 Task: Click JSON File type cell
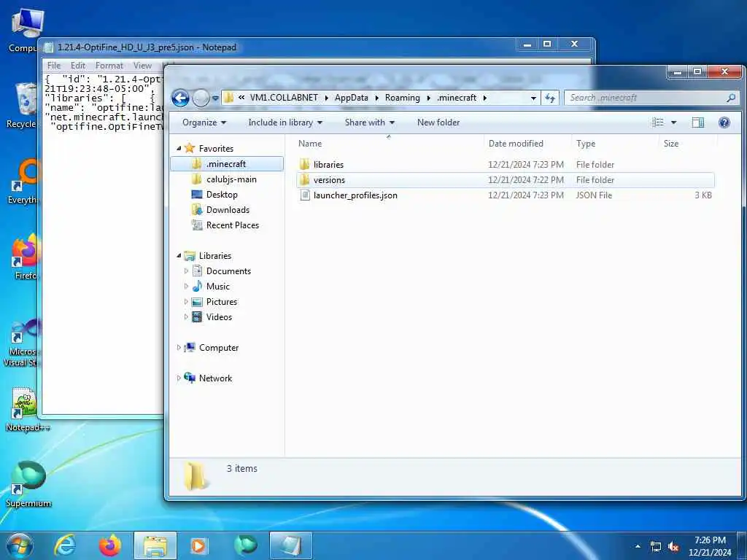594,195
